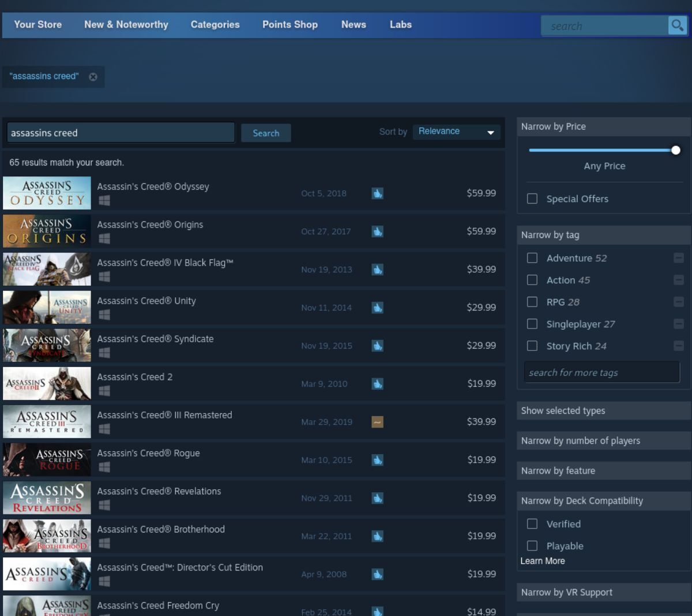This screenshot has height=616, width=692.
Task: Click the Windows icon under Director's Cut Edition
Action: [x=104, y=581]
